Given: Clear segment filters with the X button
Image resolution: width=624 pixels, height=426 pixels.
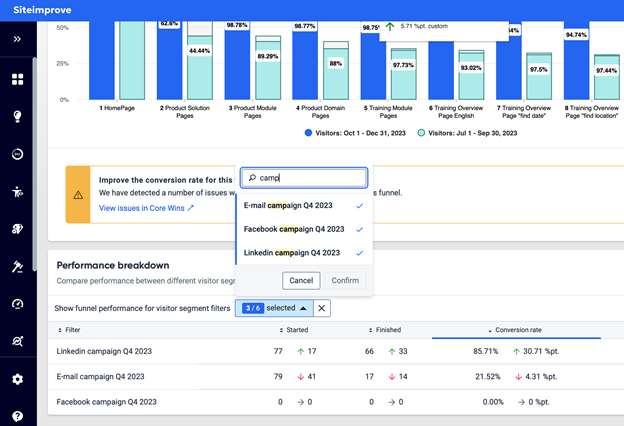Looking at the screenshot, I should pyautogui.click(x=322, y=308).
